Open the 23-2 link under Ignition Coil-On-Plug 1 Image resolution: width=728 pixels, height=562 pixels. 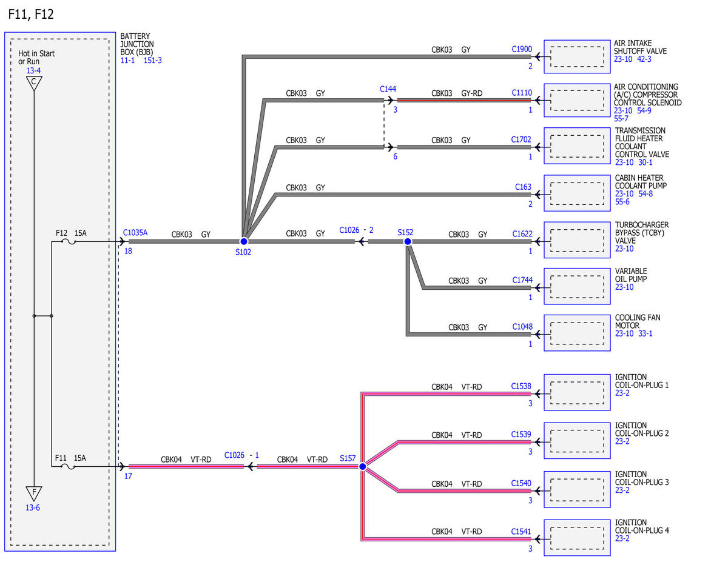pyautogui.click(x=622, y=393)
